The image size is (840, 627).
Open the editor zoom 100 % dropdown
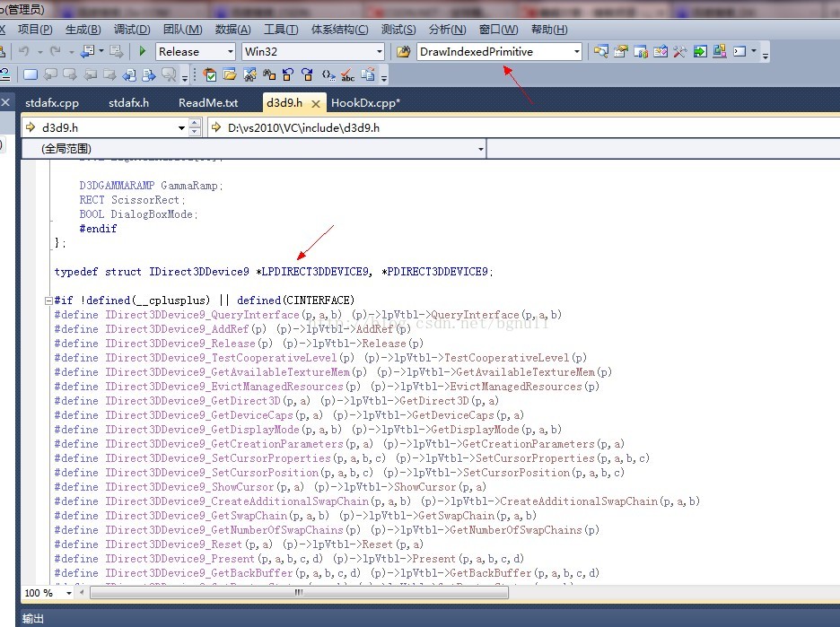tap(68, 593)
